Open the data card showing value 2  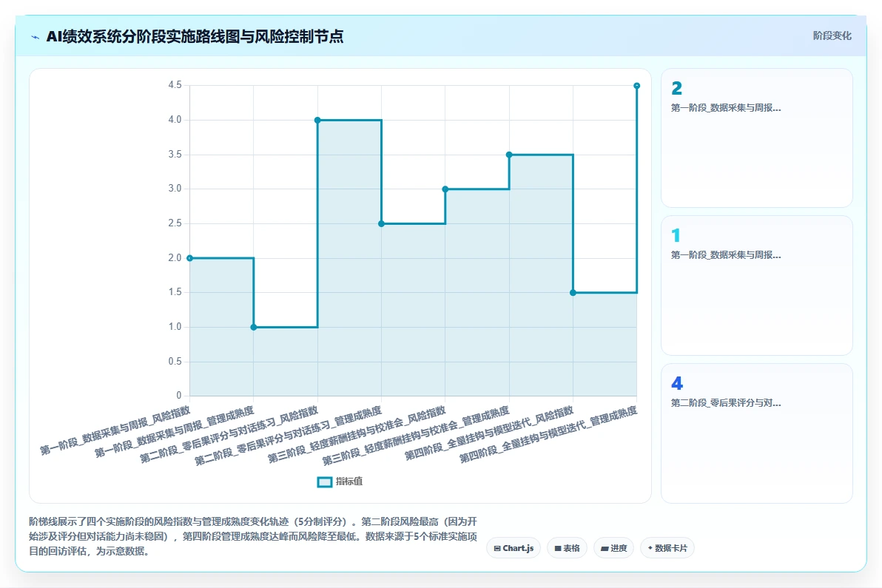(x=756, y=138)
